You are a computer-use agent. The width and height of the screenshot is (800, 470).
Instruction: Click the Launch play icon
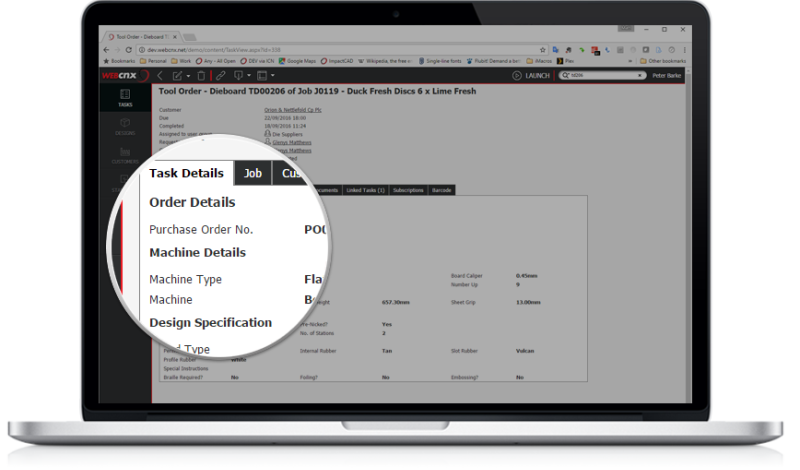pos(516,76)
